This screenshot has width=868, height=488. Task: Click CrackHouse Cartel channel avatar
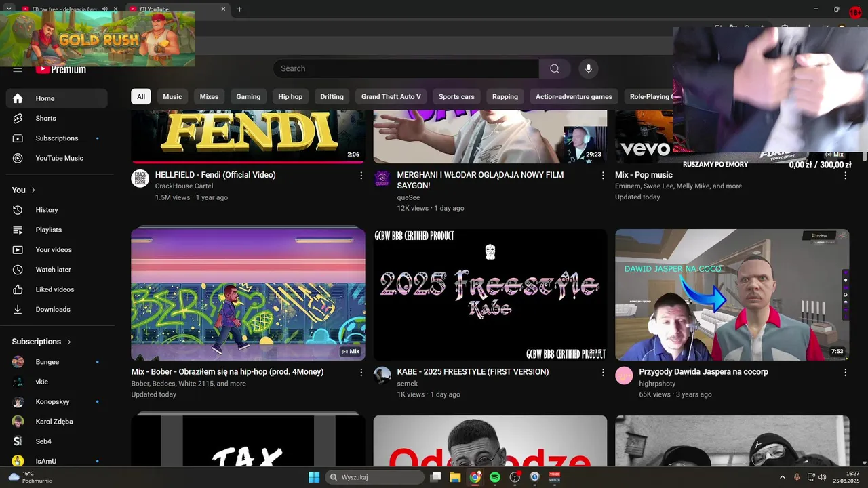[140, 179]
